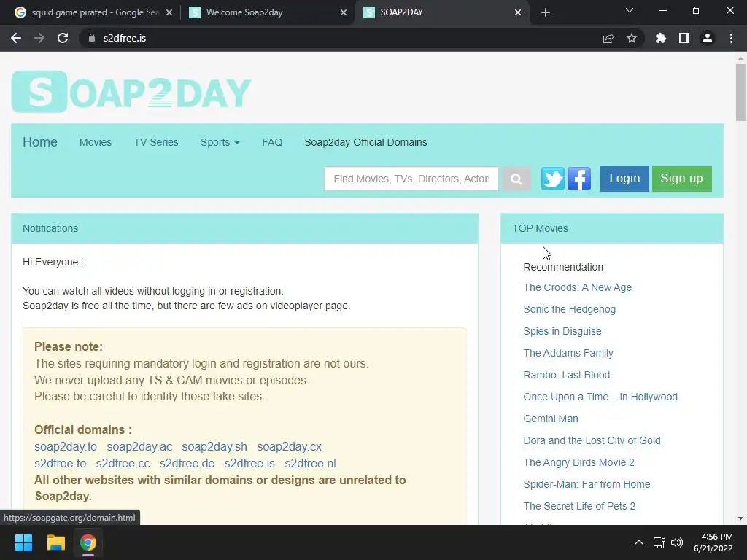Open the s2dfree.de domain link
The height and width of the screenshot is (560, 747).
point(187,463)
